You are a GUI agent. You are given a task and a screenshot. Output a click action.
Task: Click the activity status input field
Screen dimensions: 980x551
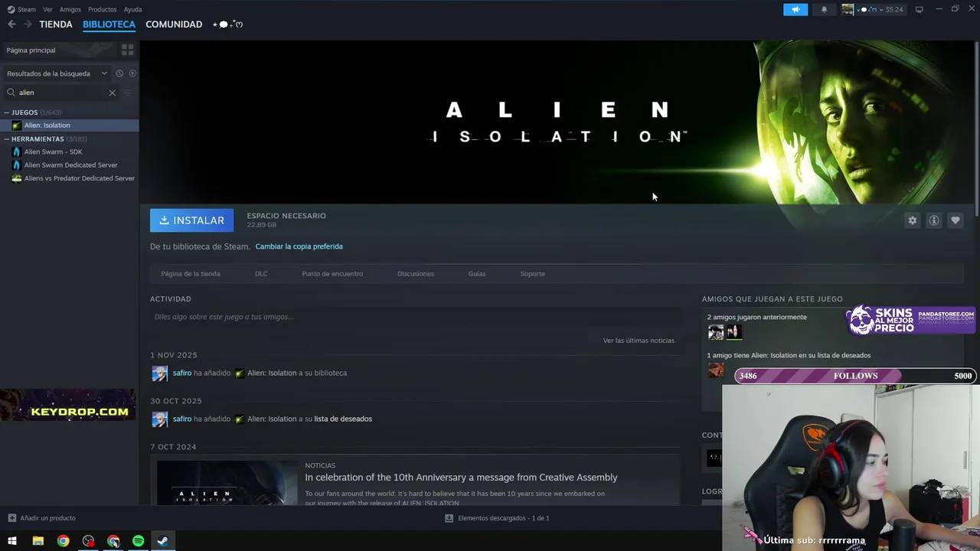point(415,317)
